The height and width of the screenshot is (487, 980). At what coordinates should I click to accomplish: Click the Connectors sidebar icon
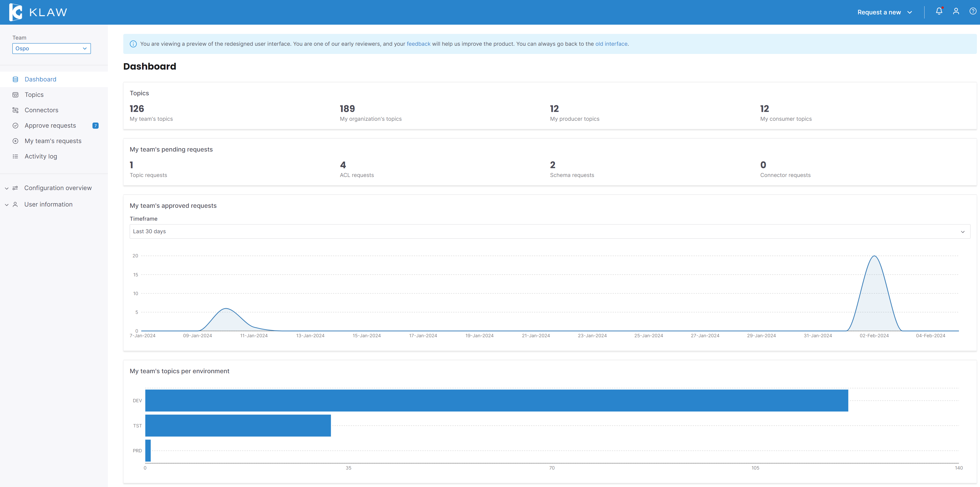click(15, 110)
